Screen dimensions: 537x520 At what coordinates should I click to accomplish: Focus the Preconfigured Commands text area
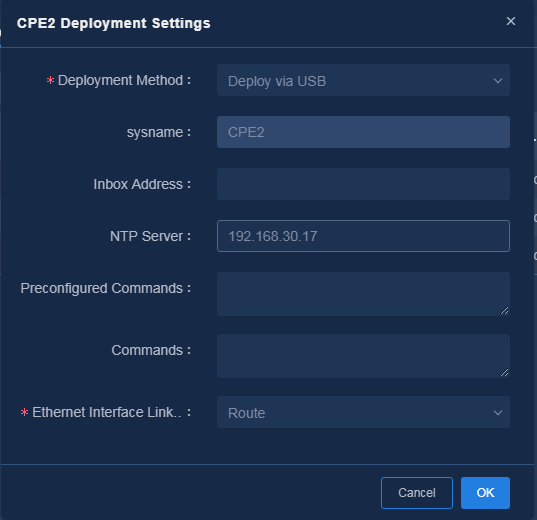click(x=363, y=294)
